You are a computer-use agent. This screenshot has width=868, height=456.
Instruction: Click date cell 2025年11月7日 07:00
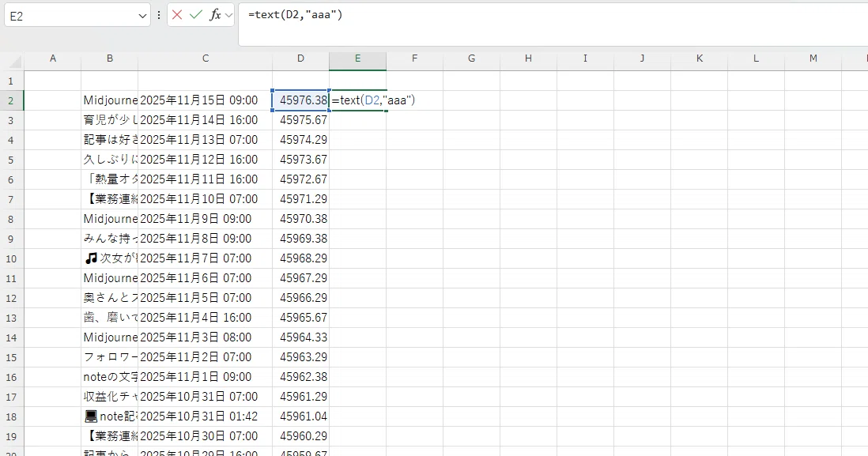(206, 258)
